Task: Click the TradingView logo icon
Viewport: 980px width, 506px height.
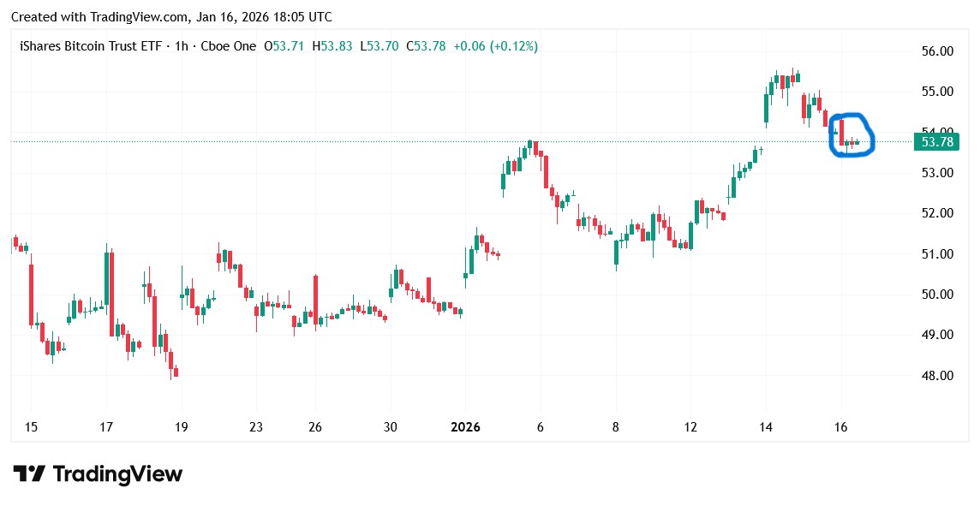Action: pyautogui.click(x=29, y=474)
